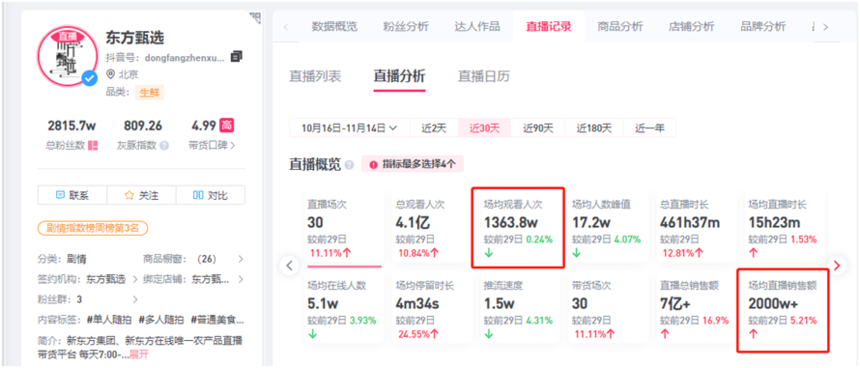
Task: Expand the bio with 展开
Action: (x=139, y=354)
